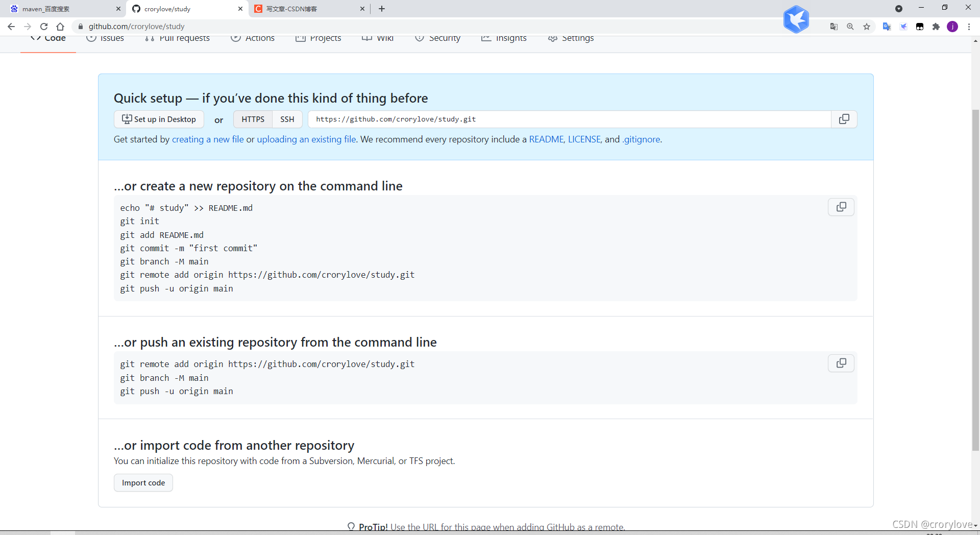The width and height of the screenshot is (980, 535).
Task: Click the tab search dropdown arrow
Action: click(x=899, y=9)
